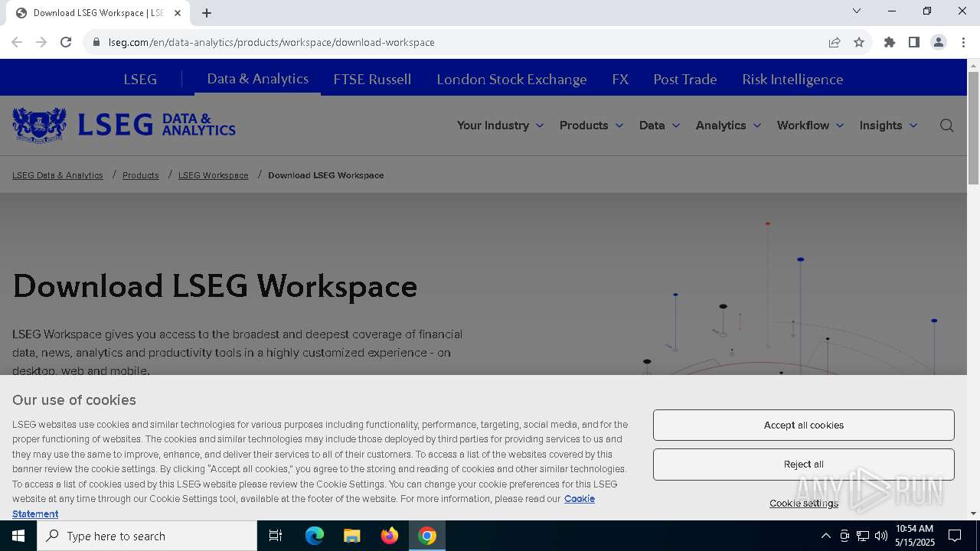Viewport: 980px width, 551px height.
Task: Share this page via the share icon
Action: pyautogui.click(x=835, y=42)
